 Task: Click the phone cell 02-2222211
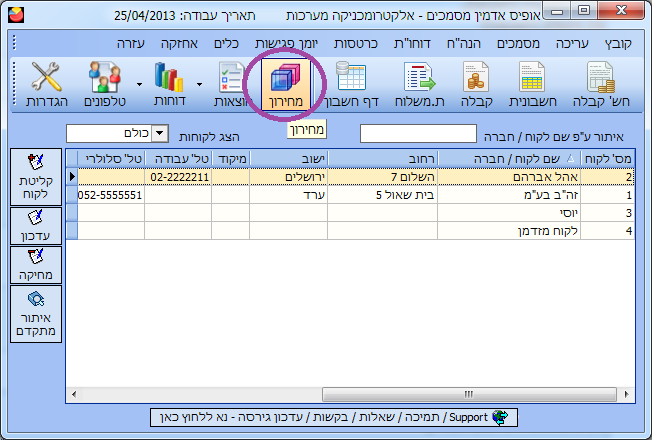pos(178,177)
